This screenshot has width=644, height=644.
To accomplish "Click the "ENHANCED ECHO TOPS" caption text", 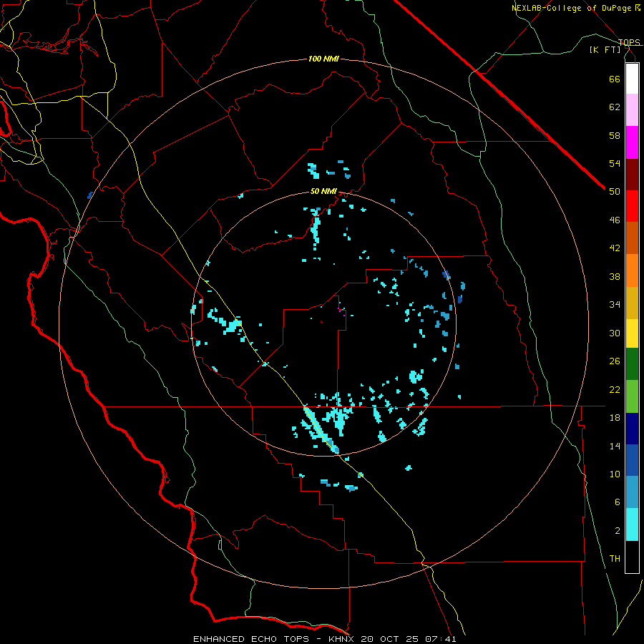I will (251, 639).
